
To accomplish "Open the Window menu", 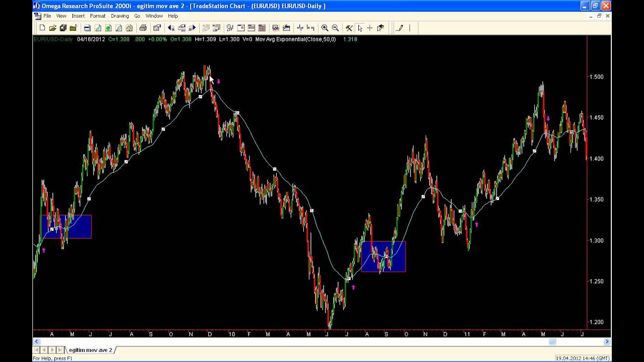I will pos(154,16).
